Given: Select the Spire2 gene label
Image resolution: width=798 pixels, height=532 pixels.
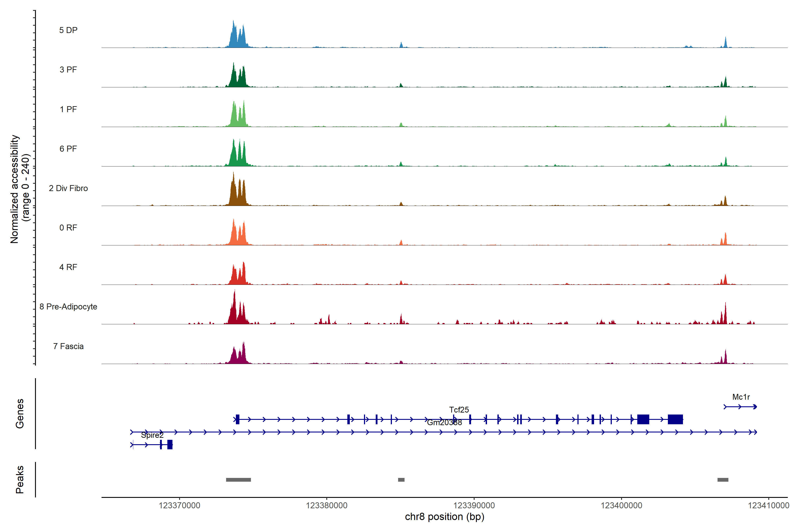Looking at the screenshot, I should pos(152,435).
